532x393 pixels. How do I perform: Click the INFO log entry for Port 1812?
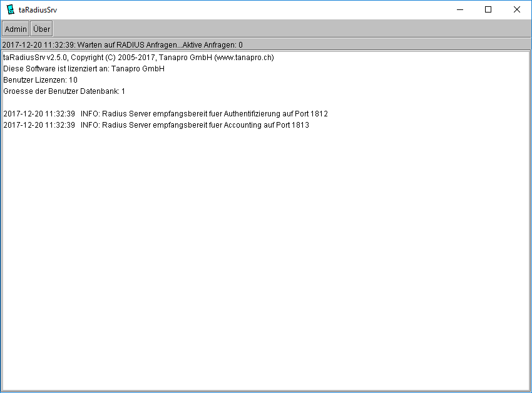point(166,114)
